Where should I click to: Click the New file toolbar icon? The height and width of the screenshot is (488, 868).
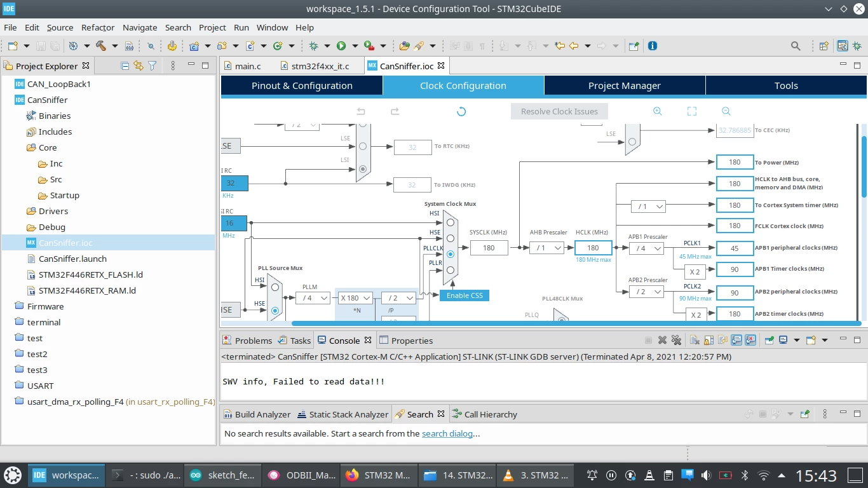(x=13, y=46)
